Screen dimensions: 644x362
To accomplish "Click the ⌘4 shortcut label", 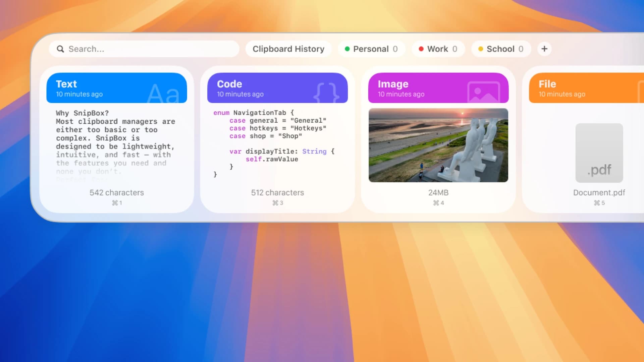I will (x=438, y=203).
